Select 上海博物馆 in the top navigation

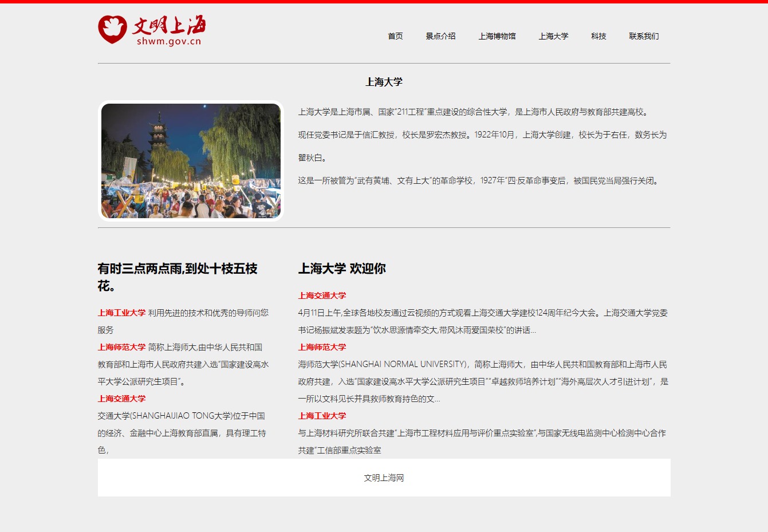coord(497,36)
